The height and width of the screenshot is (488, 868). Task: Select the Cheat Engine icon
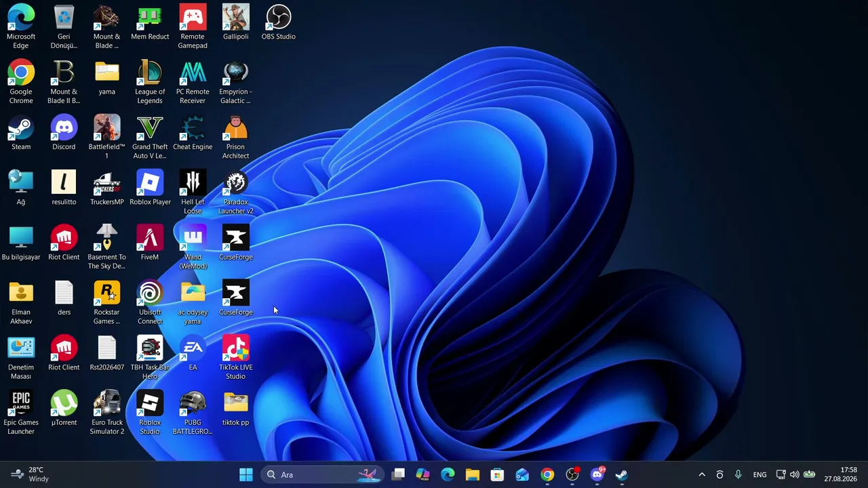pos(193,133)
